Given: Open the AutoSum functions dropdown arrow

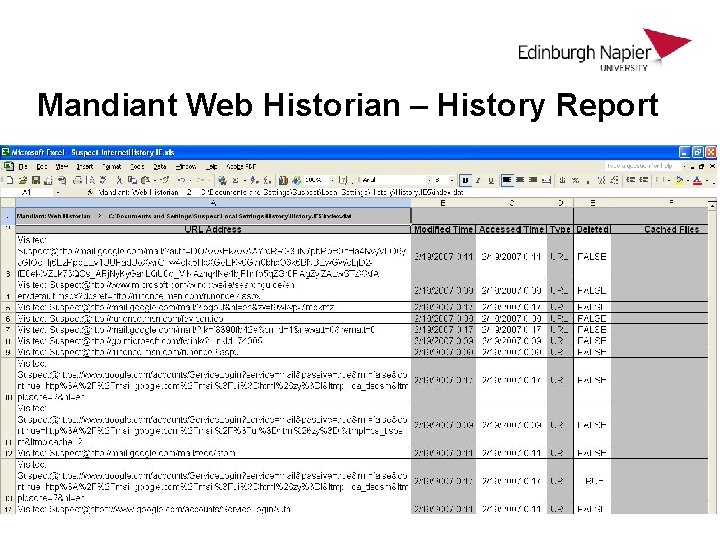Looking at the screenshot, I should tap(245, 180).
